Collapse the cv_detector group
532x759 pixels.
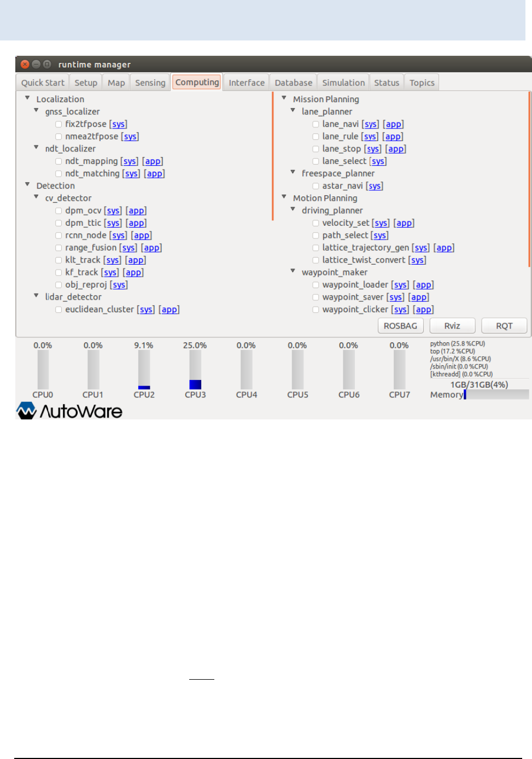(x=36, y=198)
